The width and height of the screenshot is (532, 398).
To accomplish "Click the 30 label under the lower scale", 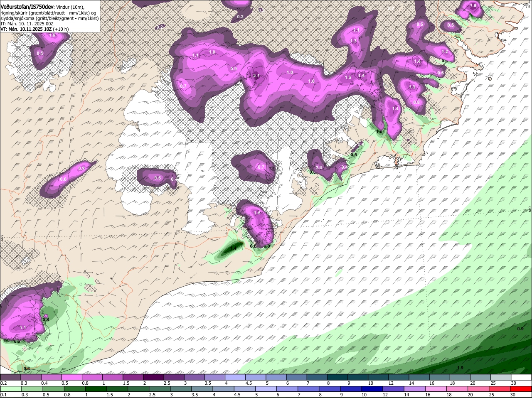I will pos(513,395).
